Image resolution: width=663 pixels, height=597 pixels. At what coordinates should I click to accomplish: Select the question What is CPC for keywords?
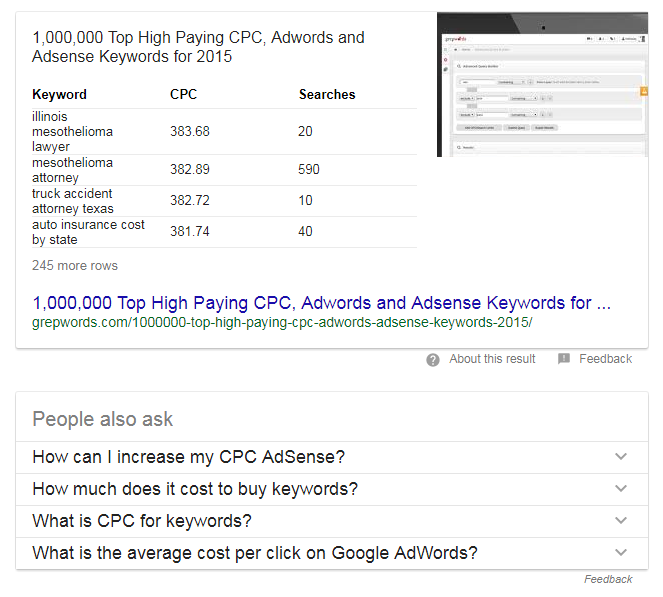point(142,521)
